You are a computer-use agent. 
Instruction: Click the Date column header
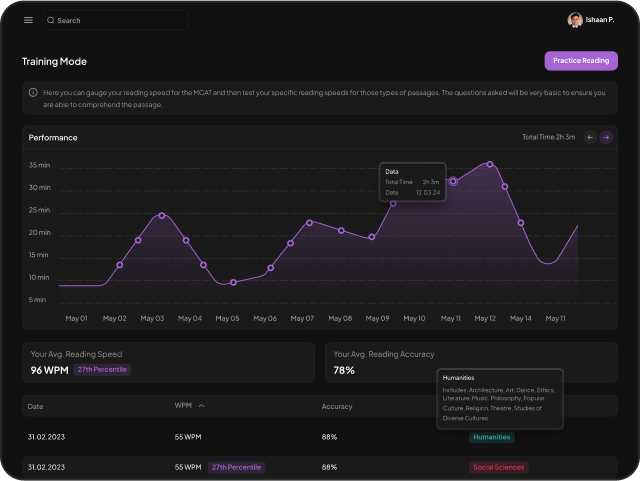click(36, 406)
